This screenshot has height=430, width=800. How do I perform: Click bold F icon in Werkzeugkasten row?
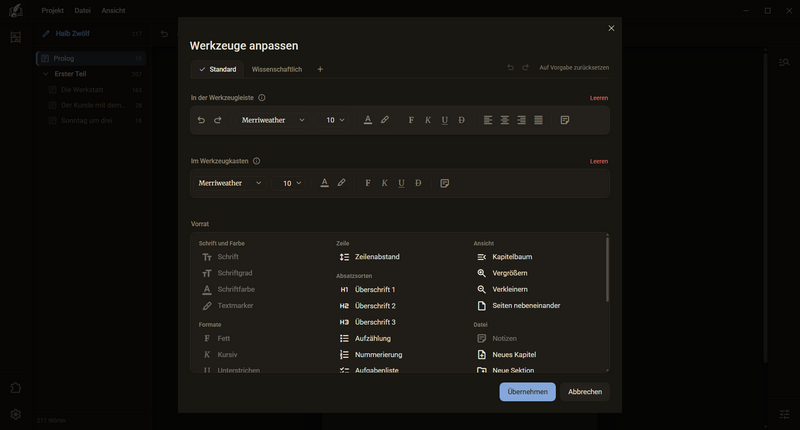click(368, 183)
